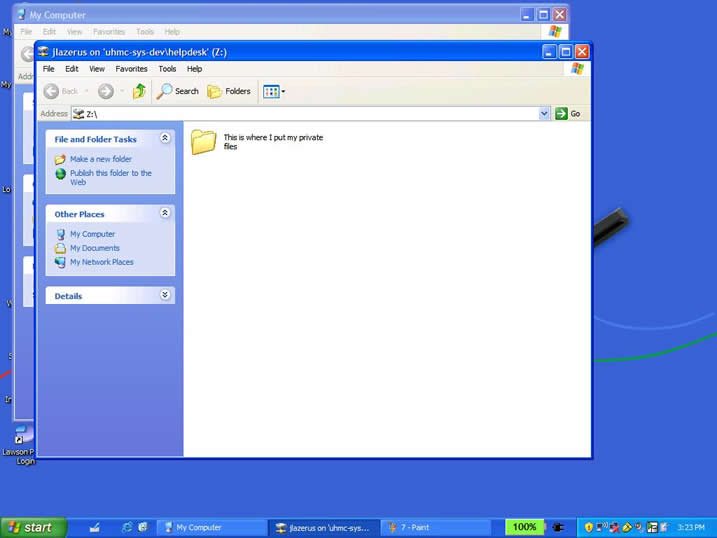Toggle the Folders pane button
Image resolution: width=717 pixels, height=538 pixels.
click(229, 91)
